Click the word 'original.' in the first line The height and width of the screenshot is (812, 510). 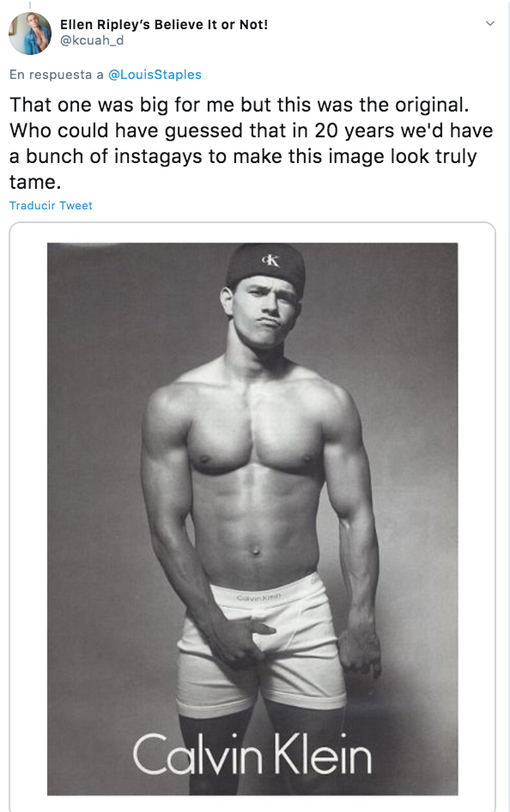(432, 105)
